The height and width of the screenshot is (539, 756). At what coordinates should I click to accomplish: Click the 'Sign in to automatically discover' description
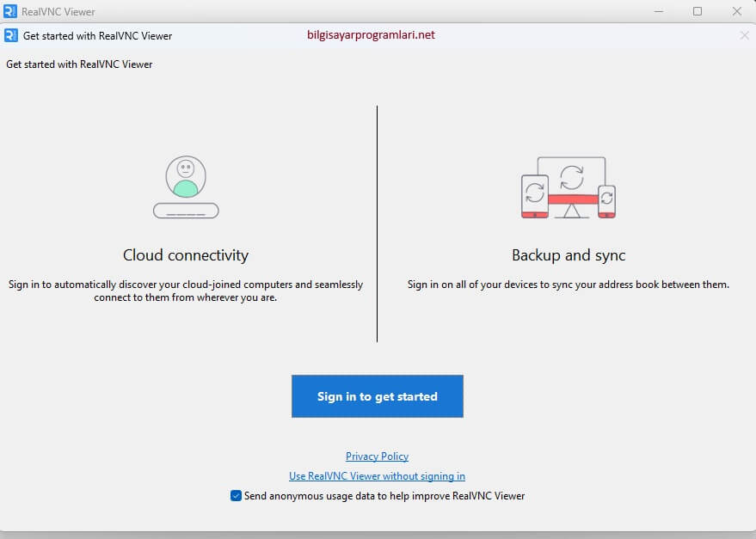pos(186,291)
